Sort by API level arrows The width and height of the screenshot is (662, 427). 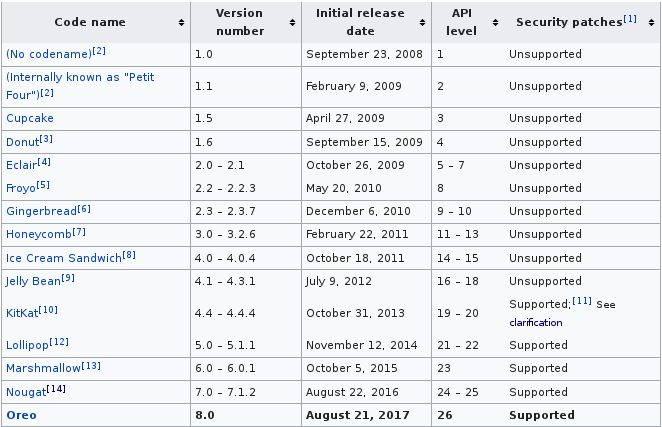click(x=495, y=22)
